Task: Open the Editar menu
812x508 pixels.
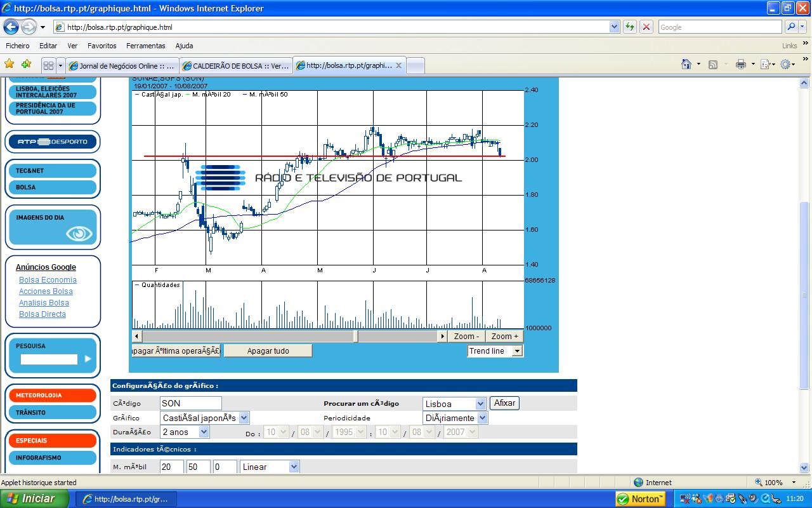Action: click(48, 46)
